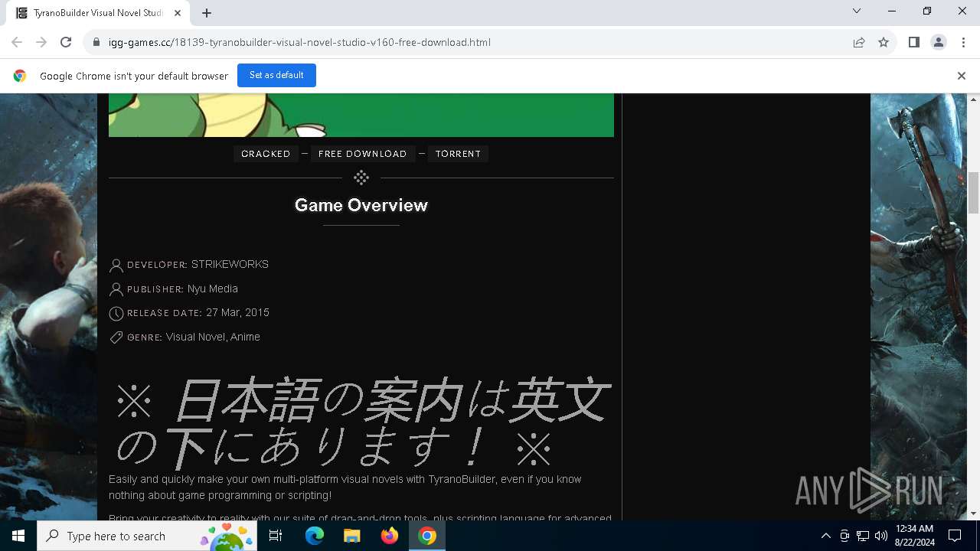The width and height of the screenshot is (980, 551).
Task: Open a new browser tab
Action: 207,13
